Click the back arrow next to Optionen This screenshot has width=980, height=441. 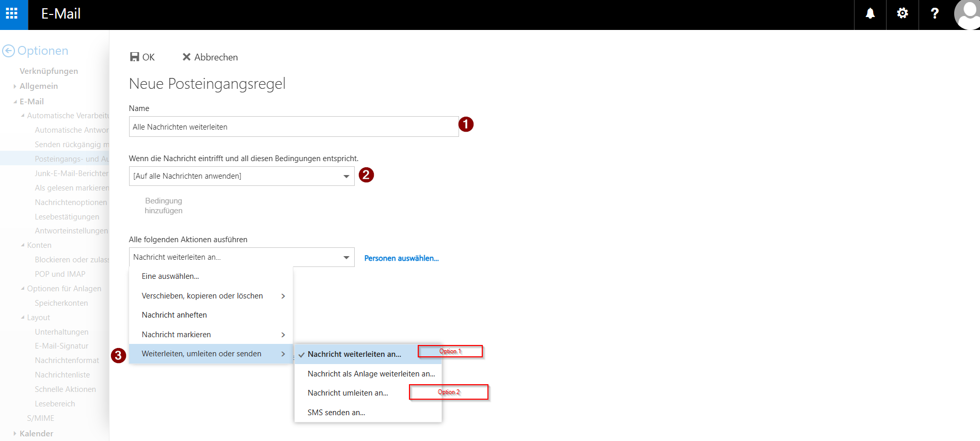pyautogui.click(x=9, y=51)
